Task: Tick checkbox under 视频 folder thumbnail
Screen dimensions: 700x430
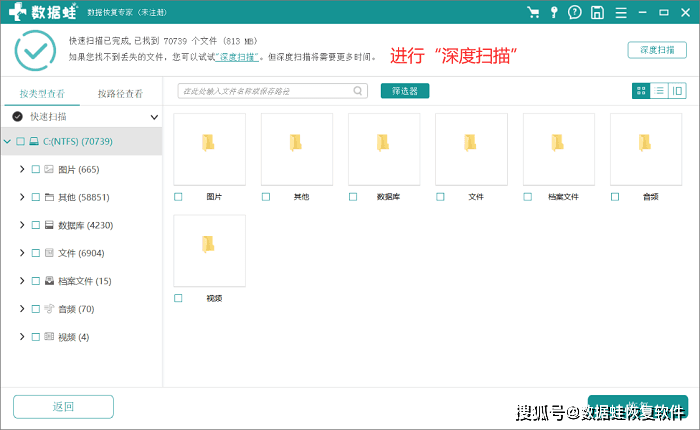Action: click(x=178, y=298)
